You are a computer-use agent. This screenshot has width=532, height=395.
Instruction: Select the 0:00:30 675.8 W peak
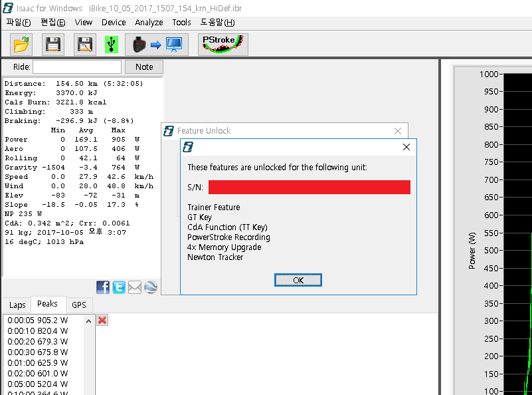pyautogui.click(x=38, y=352)
